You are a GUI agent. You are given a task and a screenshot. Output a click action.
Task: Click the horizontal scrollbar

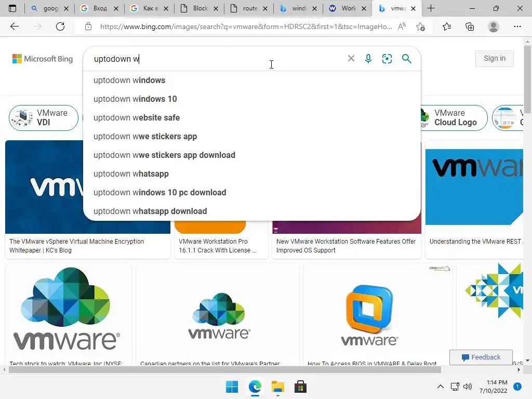(x=224, y=370)
